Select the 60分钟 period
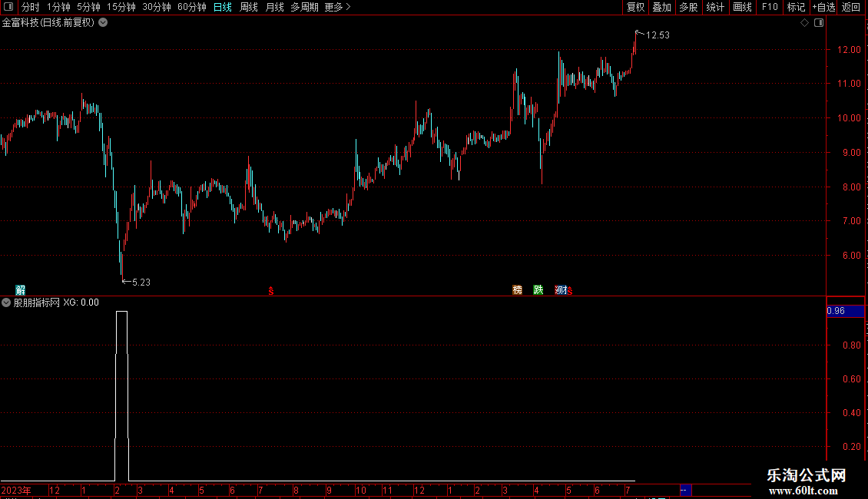Screen dimensions: 868x499 [x=191, y=7]
